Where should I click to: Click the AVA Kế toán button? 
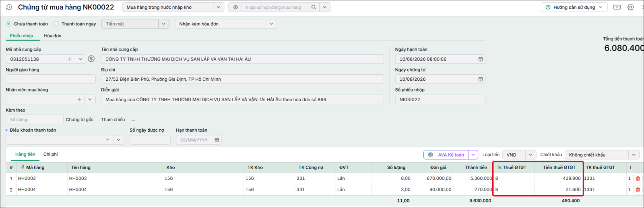446,155
